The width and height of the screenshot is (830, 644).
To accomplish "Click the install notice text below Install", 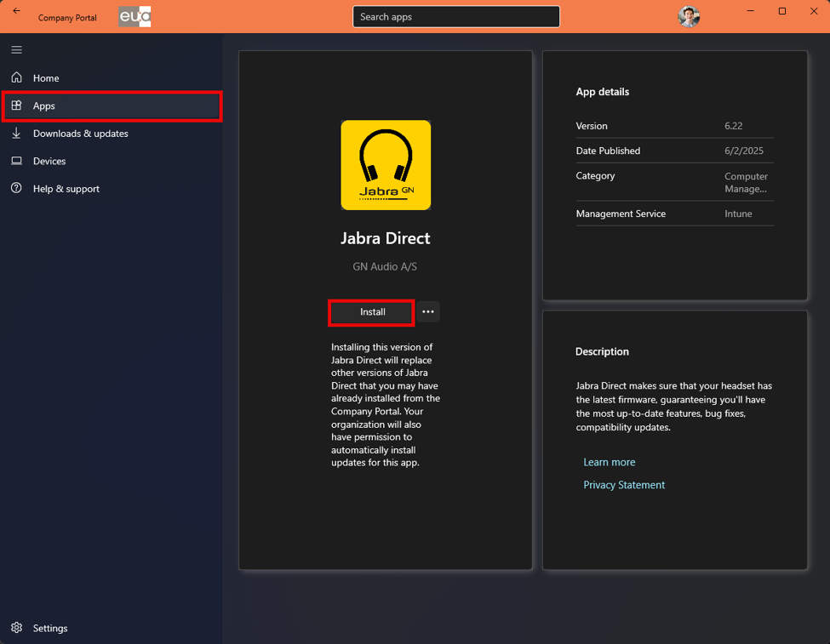I will pos(386,405).
